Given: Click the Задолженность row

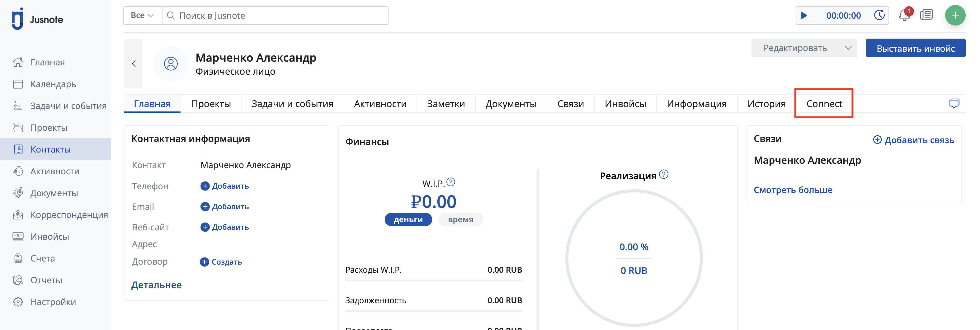Looking at the screenshot, I should pos(434,300).
